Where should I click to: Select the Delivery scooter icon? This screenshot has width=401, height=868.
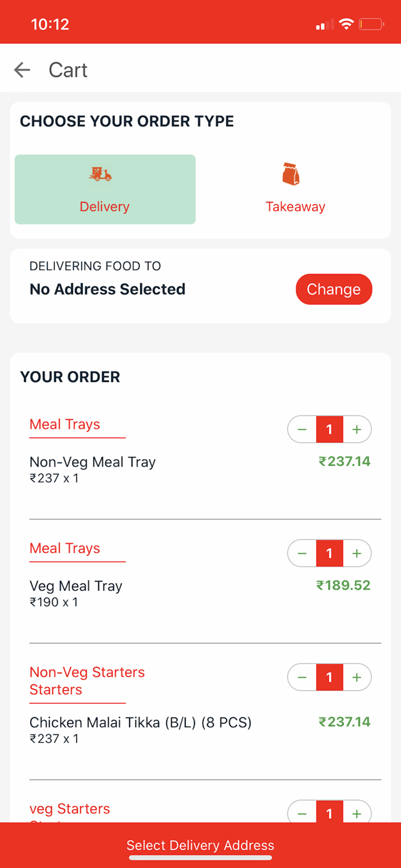[x=100, y=174]
